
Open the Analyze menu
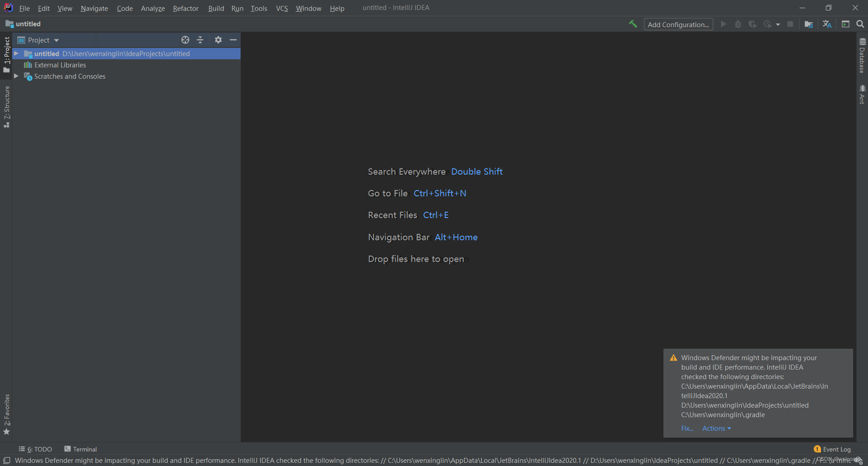pos(153,8)
